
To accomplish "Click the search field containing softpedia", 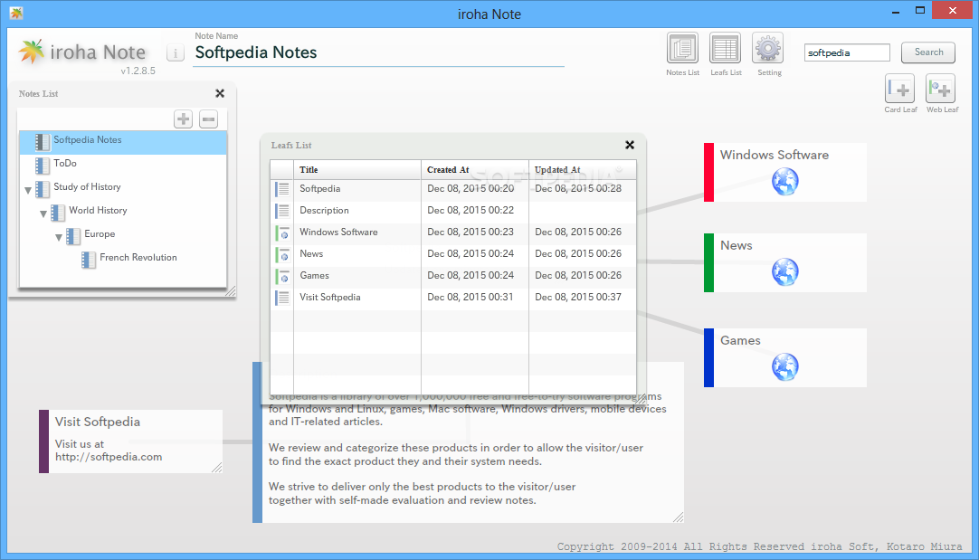I will coord(847,52).
